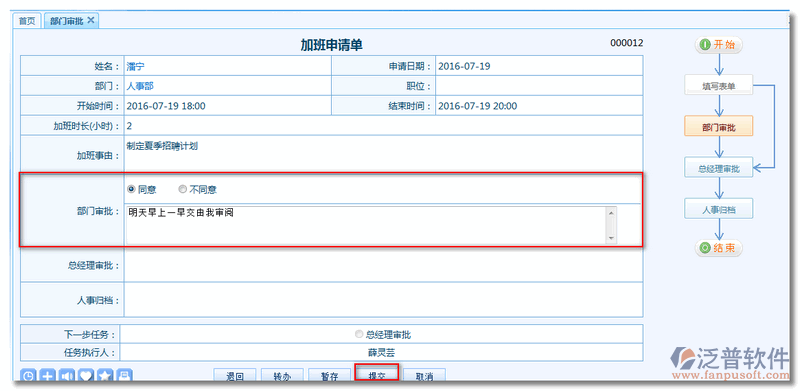Click the 人事归档 workflow step in diagram
Viewport: 800px width, 391px height.
tap(719, 209)
